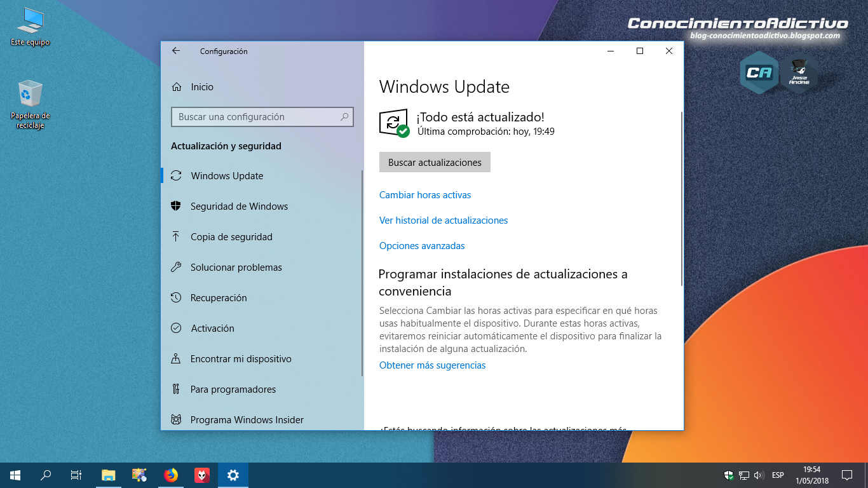This screenshot has width=868, height=488.
Task: Select the Papelera de reciclaje desktop icon
Action: point(30,104)
